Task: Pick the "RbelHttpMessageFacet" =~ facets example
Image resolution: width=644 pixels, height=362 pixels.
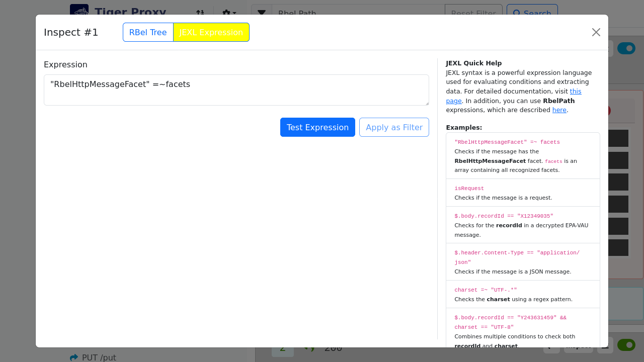Action: click(x=523, y=156)
